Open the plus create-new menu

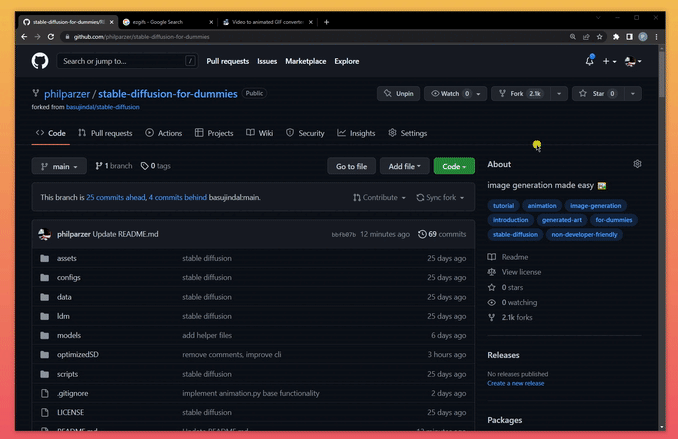coord(609,61)
